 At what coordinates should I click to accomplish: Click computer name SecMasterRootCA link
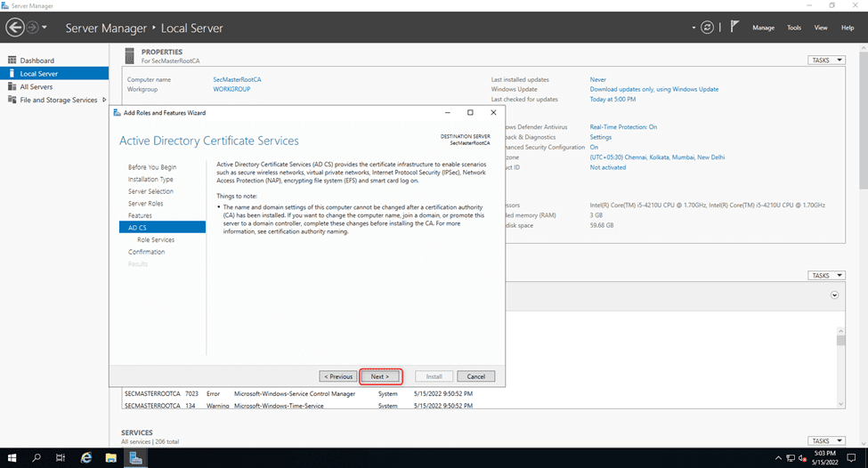[x=237, y=80]
